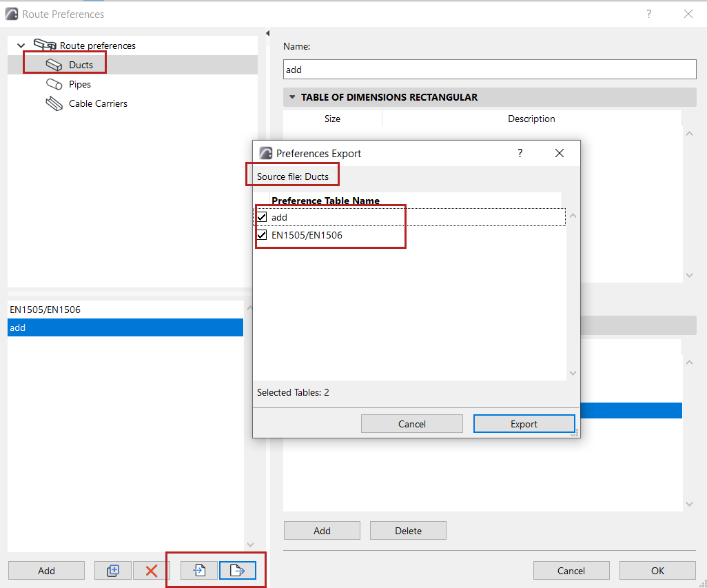Image resolution: width=707 pixels, height=588 pixels.
Task: Select the add entry in left list
Action: 125,328
